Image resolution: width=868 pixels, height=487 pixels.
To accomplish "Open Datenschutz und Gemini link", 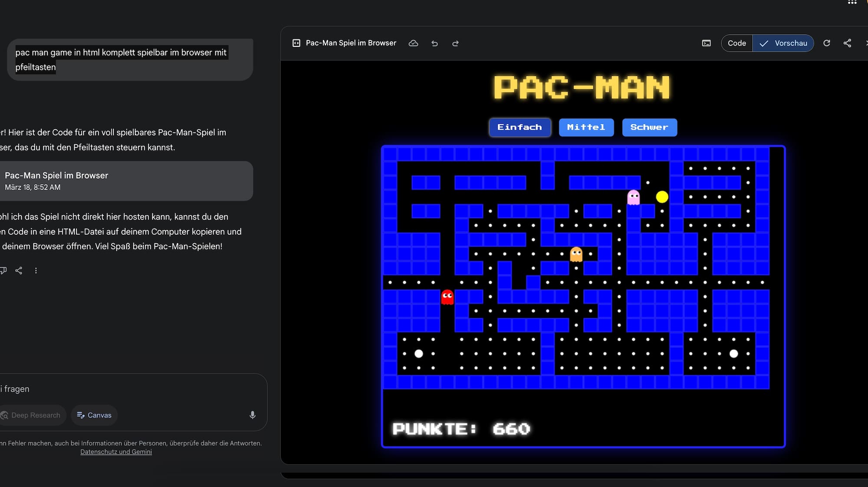I will (116, 452).
